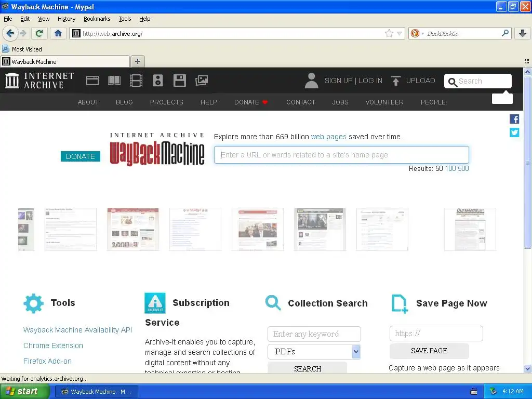532x399 pixels.
Task: Share on Facebook icon
Action: [514, 119]
